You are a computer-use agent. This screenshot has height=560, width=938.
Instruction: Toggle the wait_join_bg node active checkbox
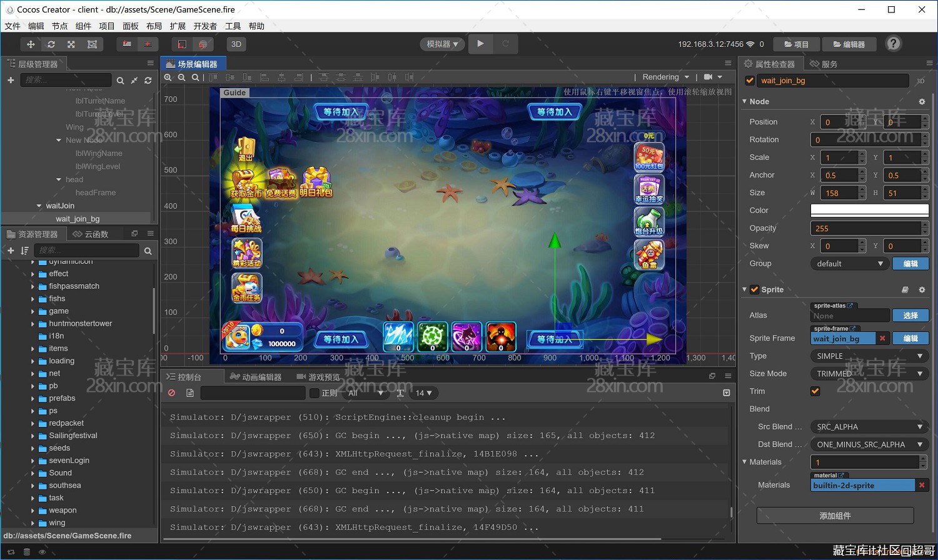750,81
